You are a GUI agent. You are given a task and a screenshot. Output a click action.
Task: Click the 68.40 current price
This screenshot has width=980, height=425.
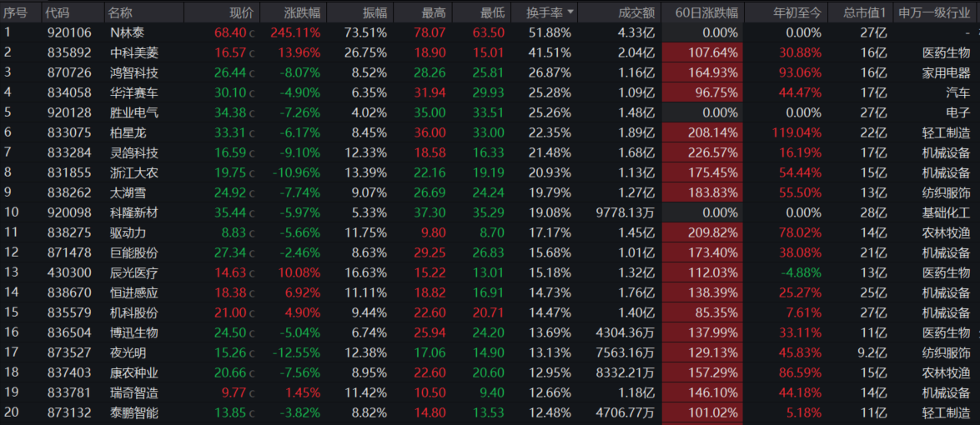pyautogui.click(x=231, y=32)
